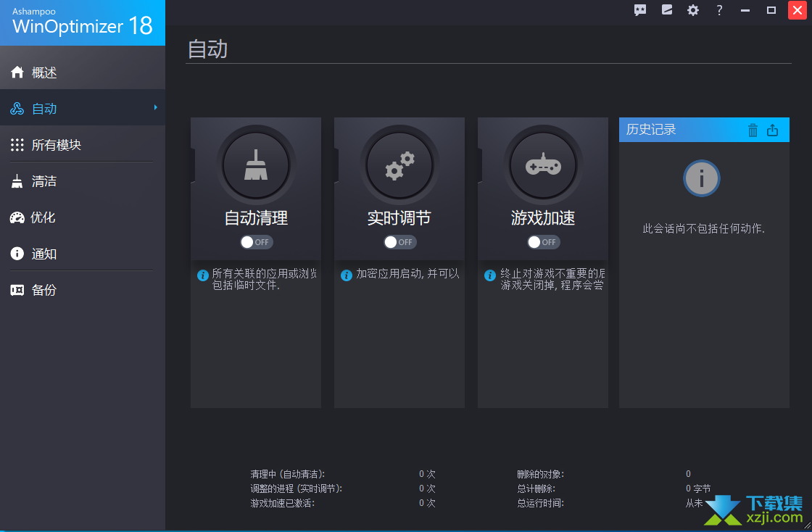Open the 清洁 section
Viewport: 812px width, 532px height.
(x=44, y=181)
